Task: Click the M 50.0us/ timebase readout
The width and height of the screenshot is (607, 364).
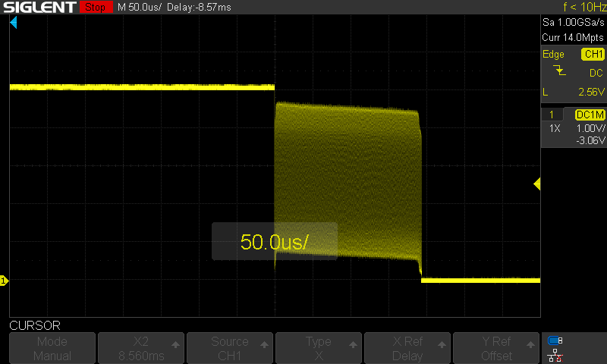Action: (140, 7)
